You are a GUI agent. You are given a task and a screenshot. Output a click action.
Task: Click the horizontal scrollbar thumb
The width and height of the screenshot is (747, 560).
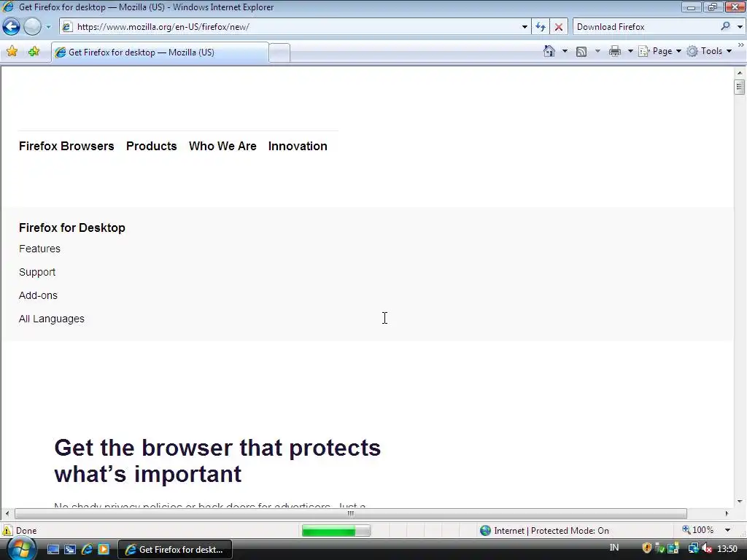351,513
